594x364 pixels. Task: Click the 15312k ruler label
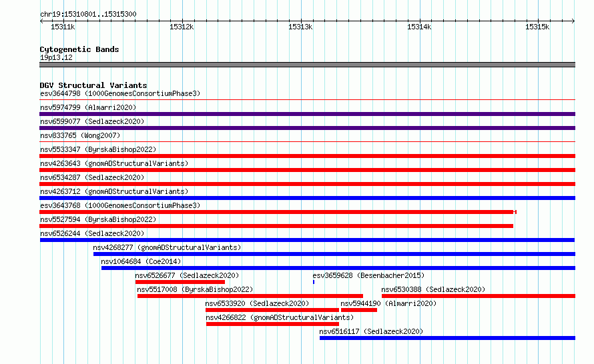[x=182, y=27]
